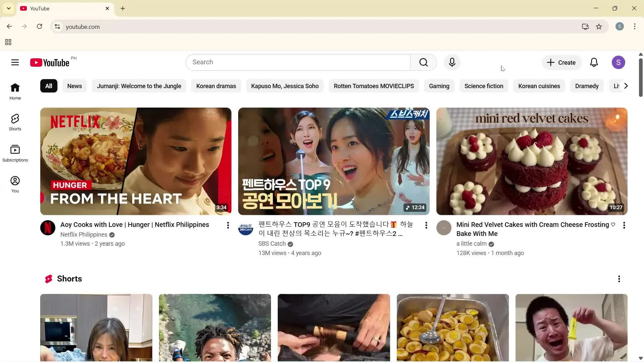Open the guide hamburger menu

pyautogui.click(x=15, y=62)
